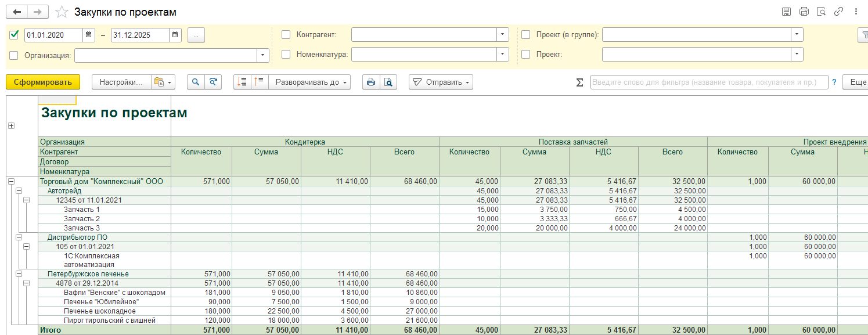Add report to favorites with star icon
Viewport: 868px width, 335px height.
62,12
